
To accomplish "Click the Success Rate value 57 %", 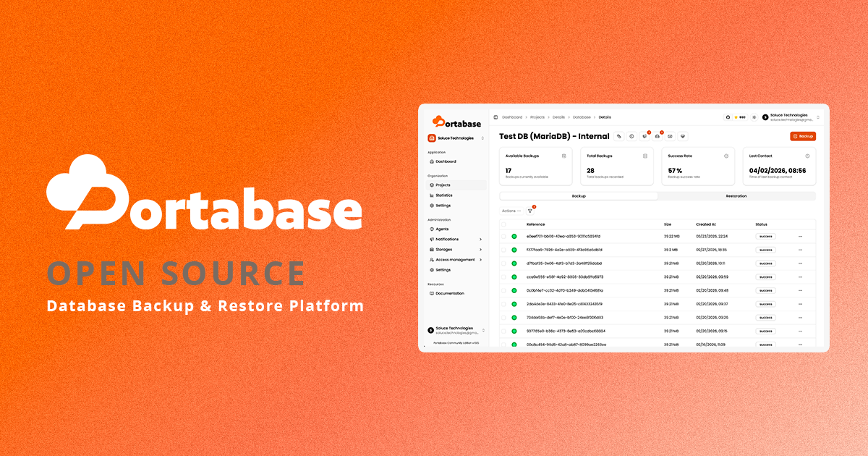I will click(676, 171).
